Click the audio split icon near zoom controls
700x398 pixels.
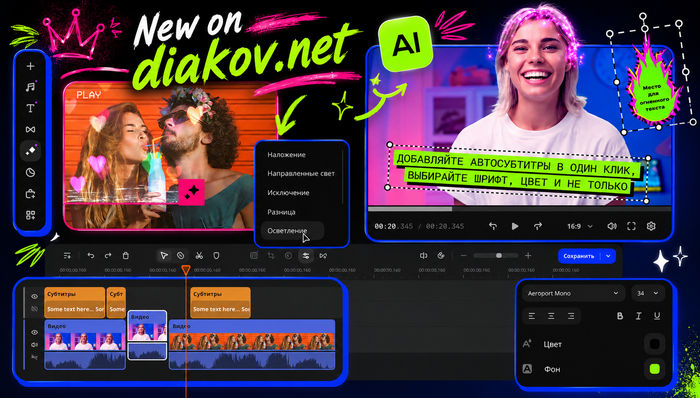pos(424,256)
